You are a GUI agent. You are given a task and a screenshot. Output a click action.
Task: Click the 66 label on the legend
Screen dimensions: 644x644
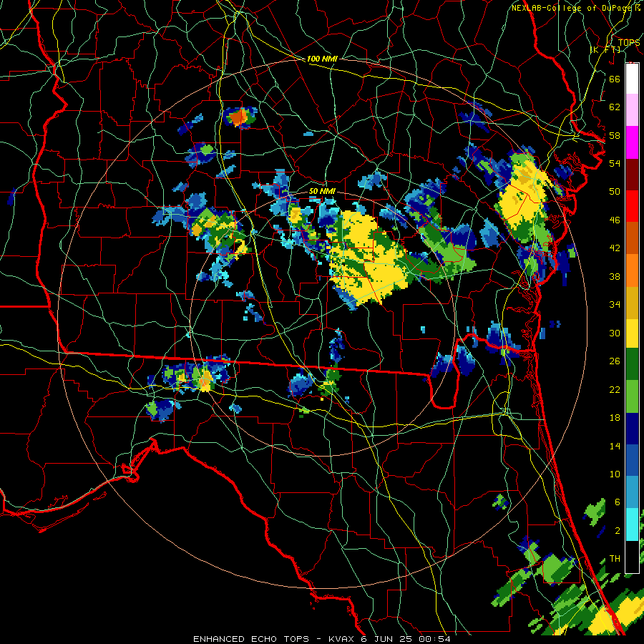tap(615, 79)
